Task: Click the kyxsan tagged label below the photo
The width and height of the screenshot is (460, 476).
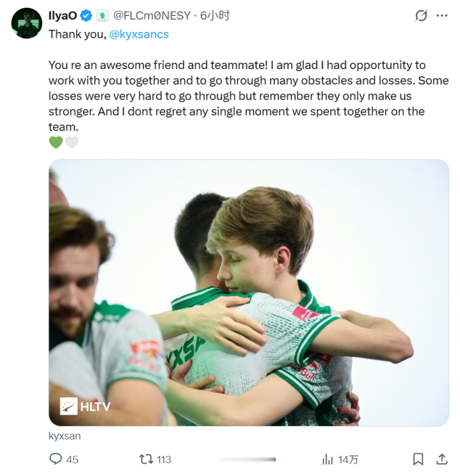Action: tap(65, 436)
